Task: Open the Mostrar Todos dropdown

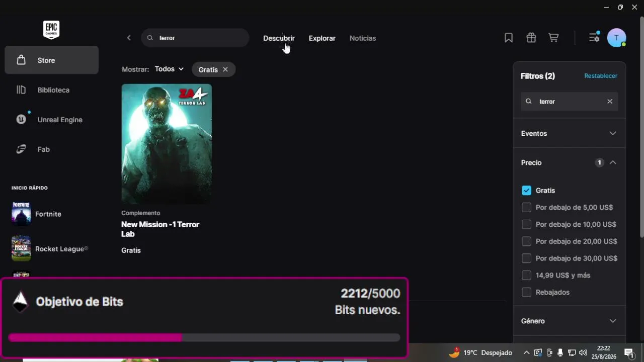Action: (169, 69)
